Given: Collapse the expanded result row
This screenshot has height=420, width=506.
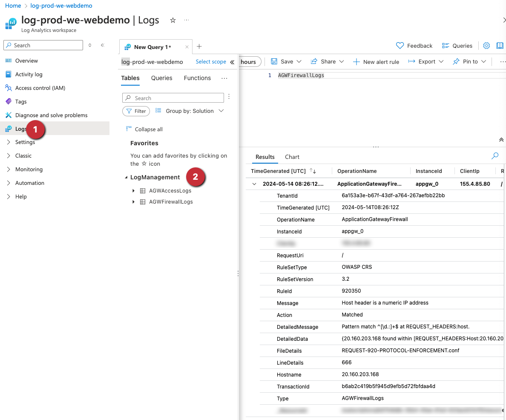Looking at the screenshot, I should click(254, 184).
